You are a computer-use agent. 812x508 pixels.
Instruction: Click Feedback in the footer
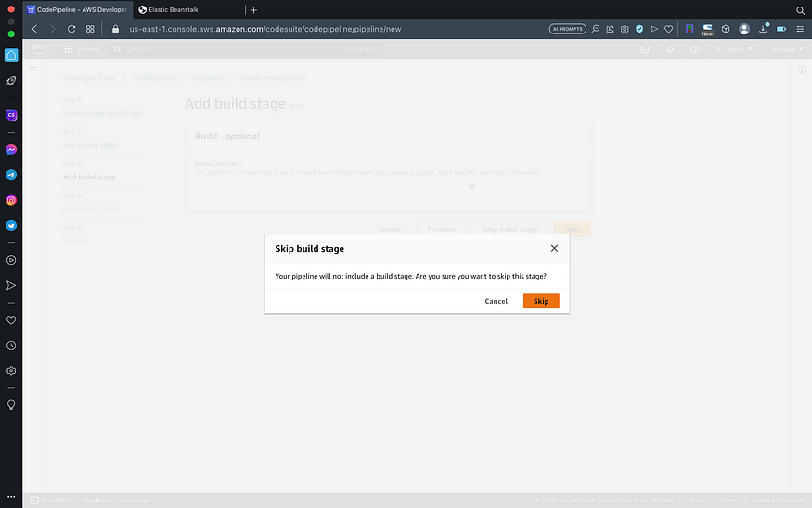point(97,501)
